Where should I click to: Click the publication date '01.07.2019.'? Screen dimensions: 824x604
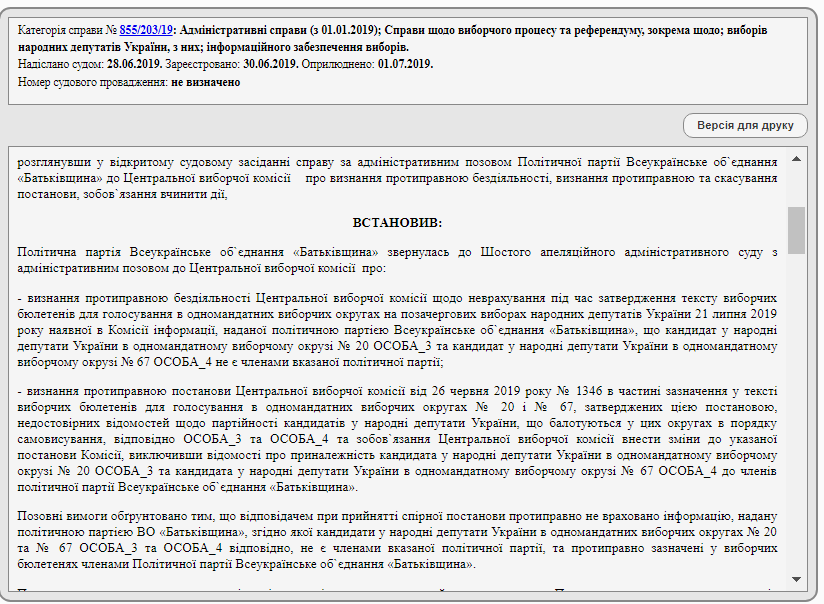pos(405,64)
